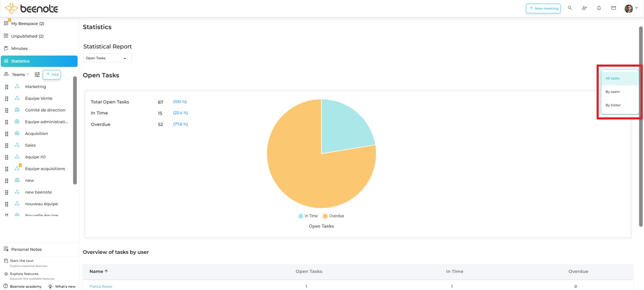Switch the report view to By folder
The image size is (644, 290).
613,105
